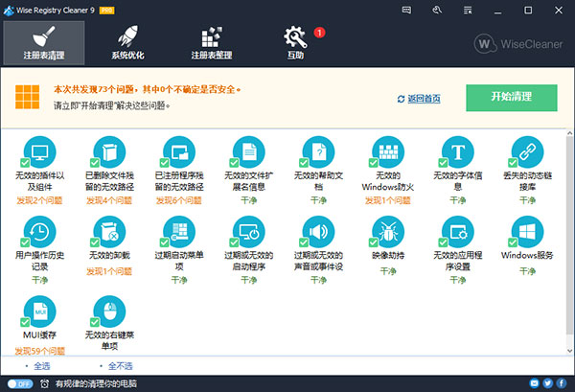The image size is (575, 392).
Task: Click the 用户操作历史记录 clock icon
Action: tap(38, 232)
